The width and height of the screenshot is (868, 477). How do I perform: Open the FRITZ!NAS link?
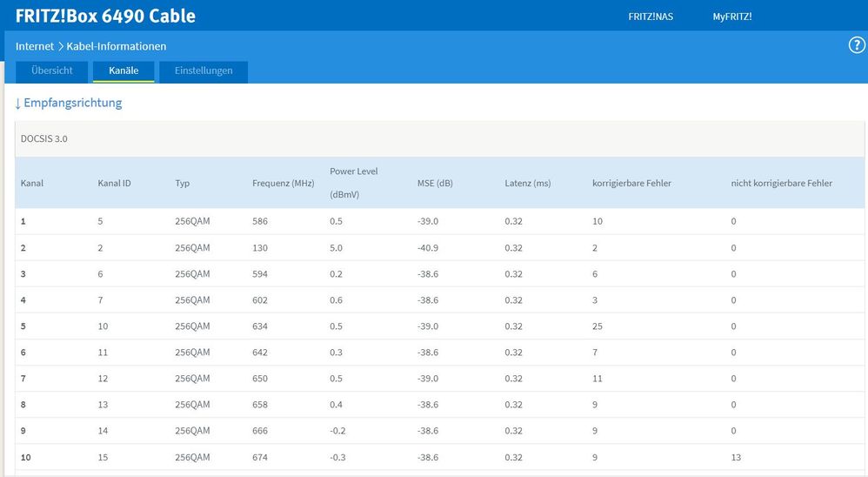pyautogui.click(x=651, y=17)
